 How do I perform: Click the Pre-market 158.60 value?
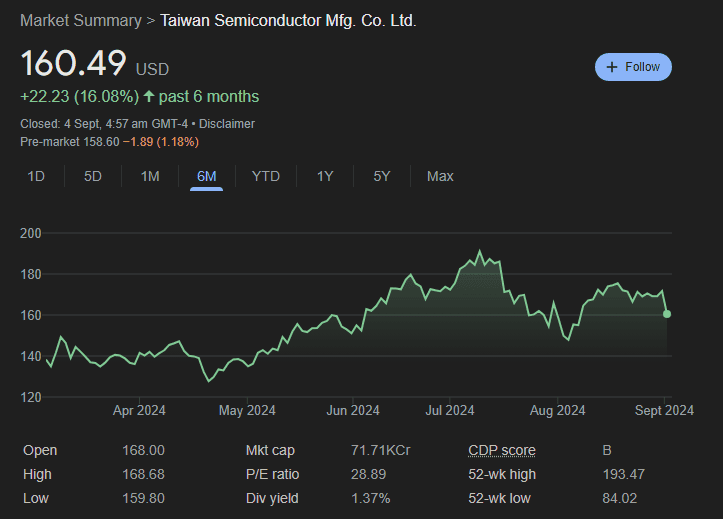tap(101, 142)
